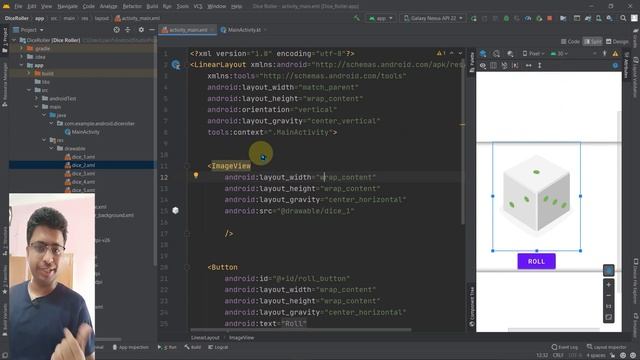Switch to Design view mode
Screen dimensions: 640x360
point(617,42)
